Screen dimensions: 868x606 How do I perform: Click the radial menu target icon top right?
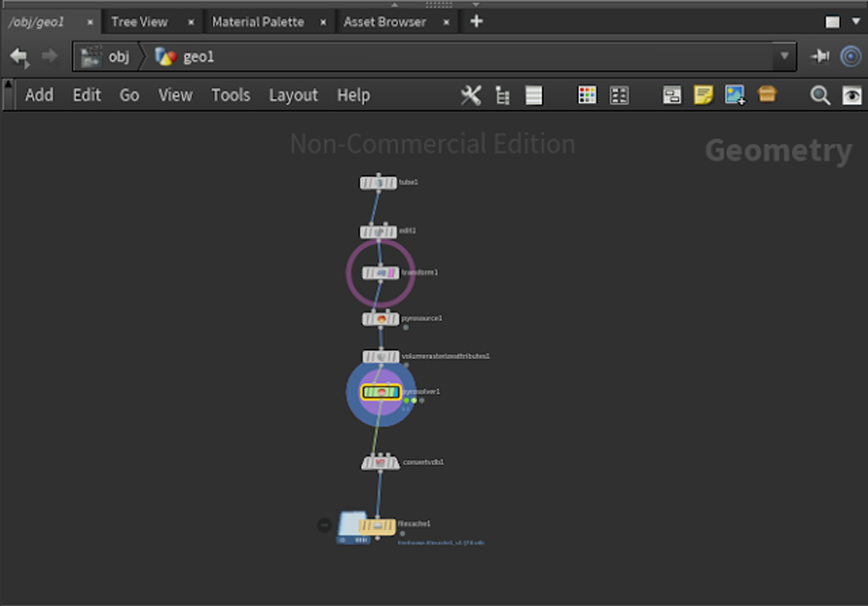(850, 56)
